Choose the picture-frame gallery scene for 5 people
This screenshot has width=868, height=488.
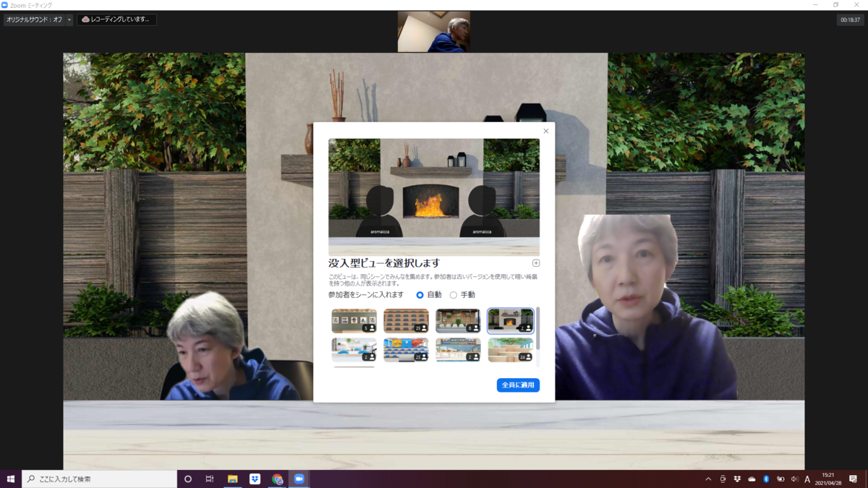[x=354, y=321]
